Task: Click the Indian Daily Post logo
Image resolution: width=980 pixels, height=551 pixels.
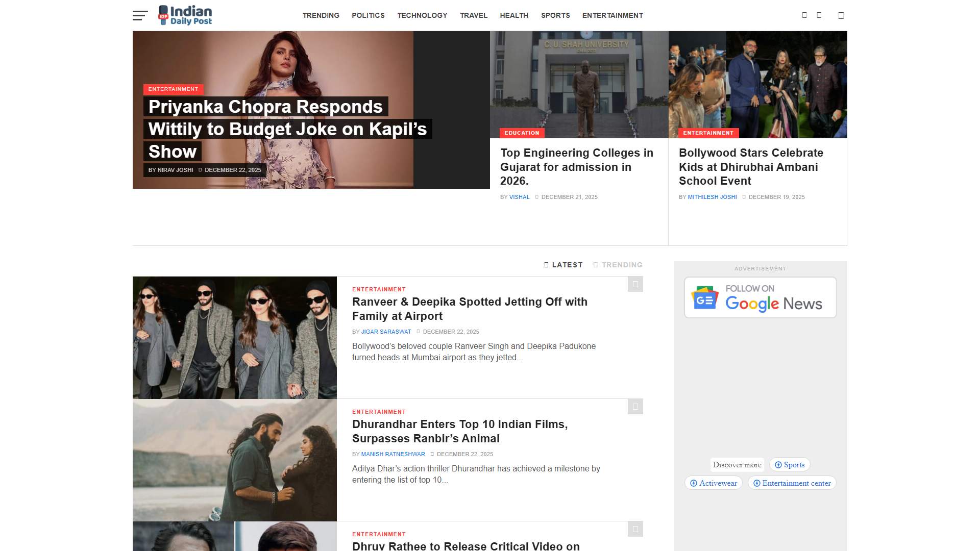Action: [x=185, y=15]
